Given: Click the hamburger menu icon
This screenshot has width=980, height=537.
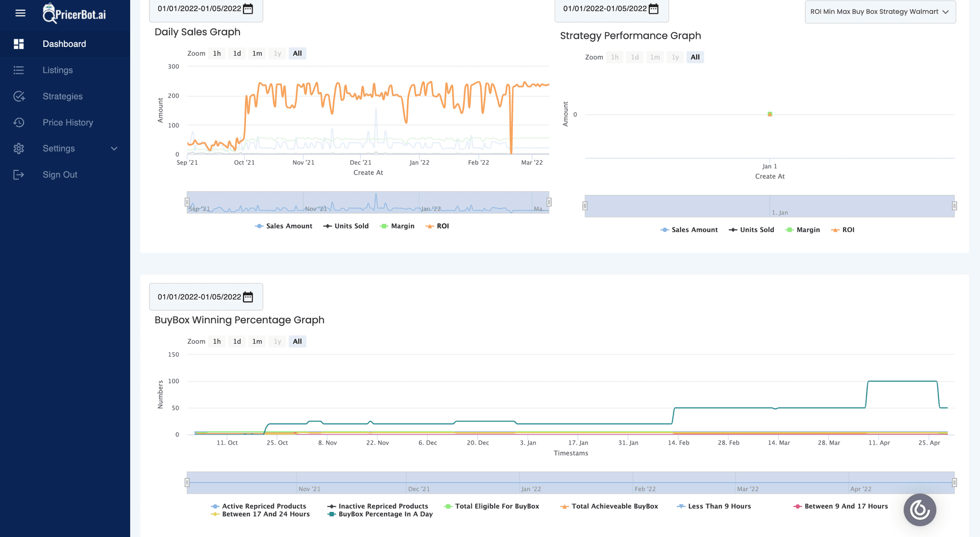Looking at the screenshot, I should [x=20, y=13].
